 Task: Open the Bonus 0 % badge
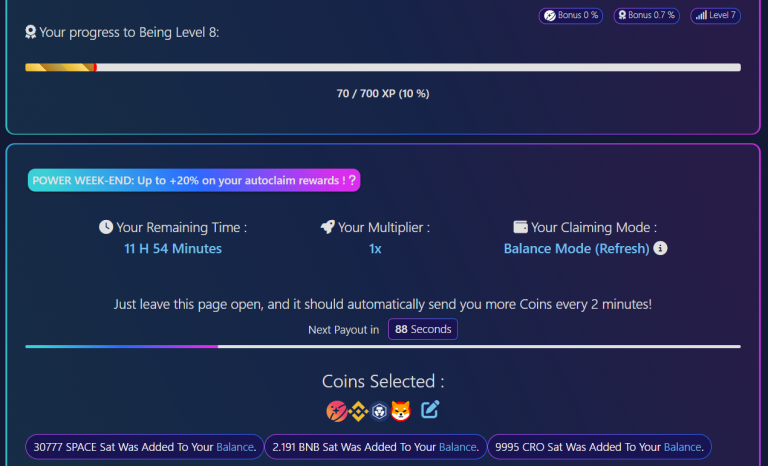(x=570, y=16)
